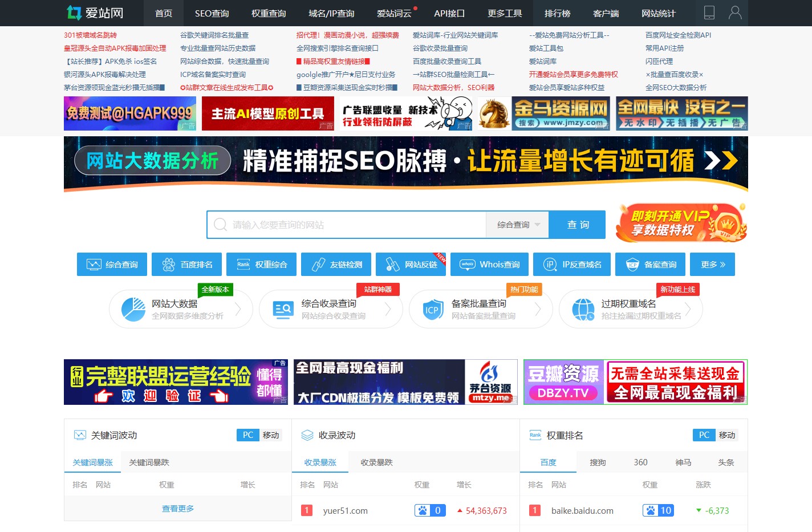The height and width of the screenshot is (532, 812).
Task: Click the 百度排名 paw icon
Action: (x=168, y=265)
